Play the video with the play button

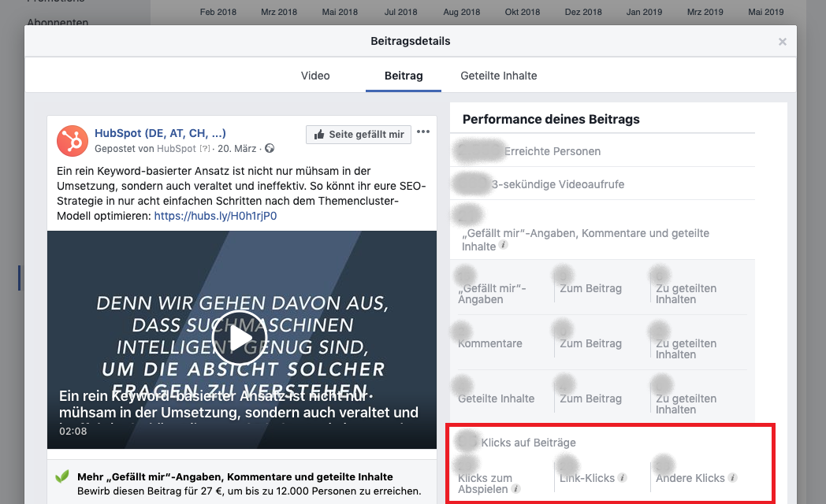tap(239, 337)
